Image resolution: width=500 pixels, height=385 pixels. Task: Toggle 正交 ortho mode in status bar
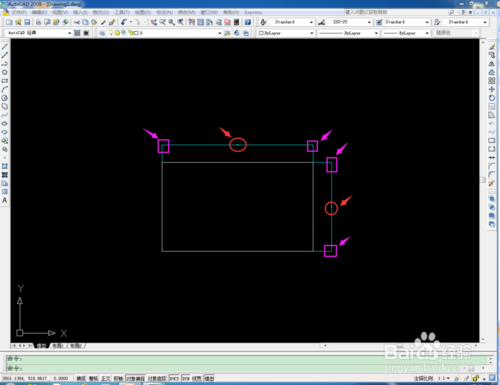coord(106,378)
